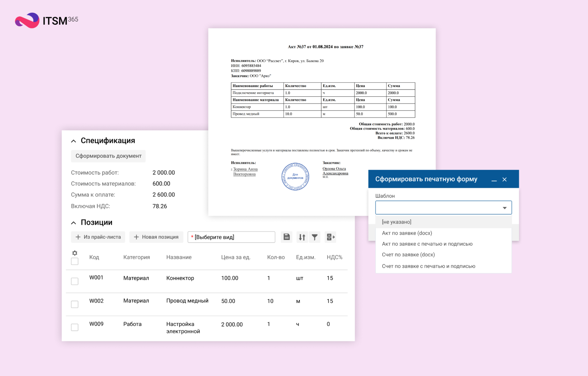Check the W002 Провод медный row checkbox
Screen dimensions: 588x376
pos(75,304)
